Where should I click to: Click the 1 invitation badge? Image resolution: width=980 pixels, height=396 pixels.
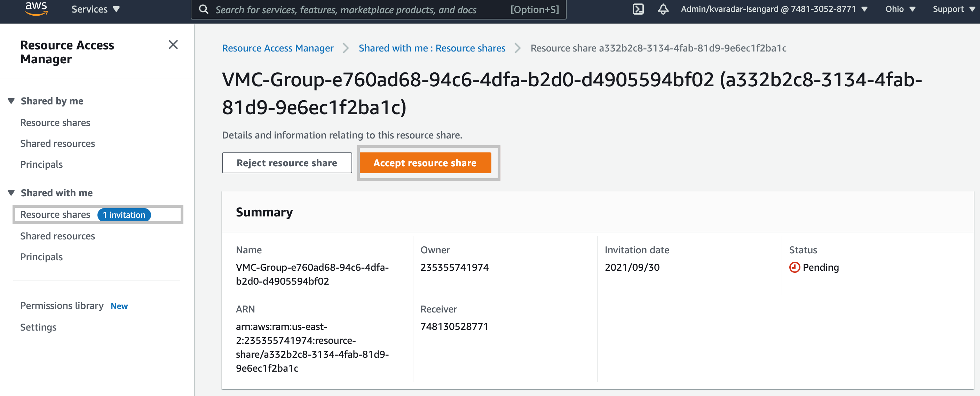[124, 215]
